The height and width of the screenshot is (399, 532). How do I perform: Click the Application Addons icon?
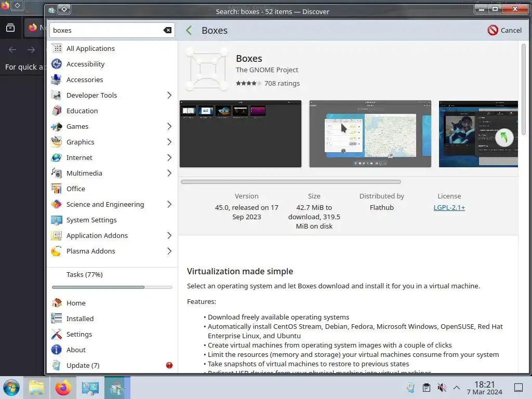coord(56,235)
